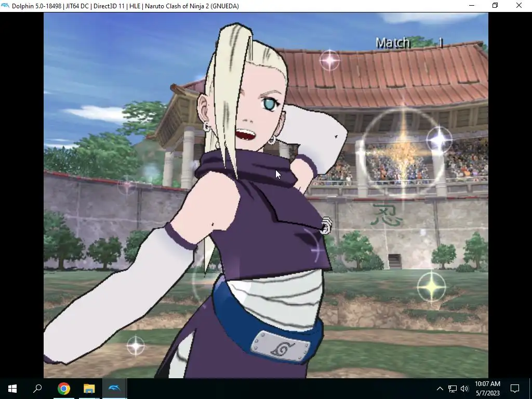Open File Explorer from taskbar
This screenshot has width=532, height=399.
[x=89, y=389]
